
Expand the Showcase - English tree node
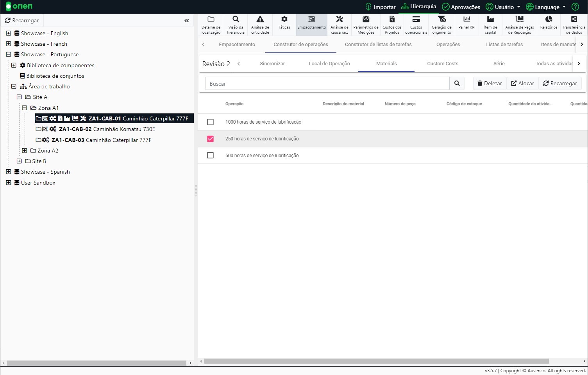(9, 33)
